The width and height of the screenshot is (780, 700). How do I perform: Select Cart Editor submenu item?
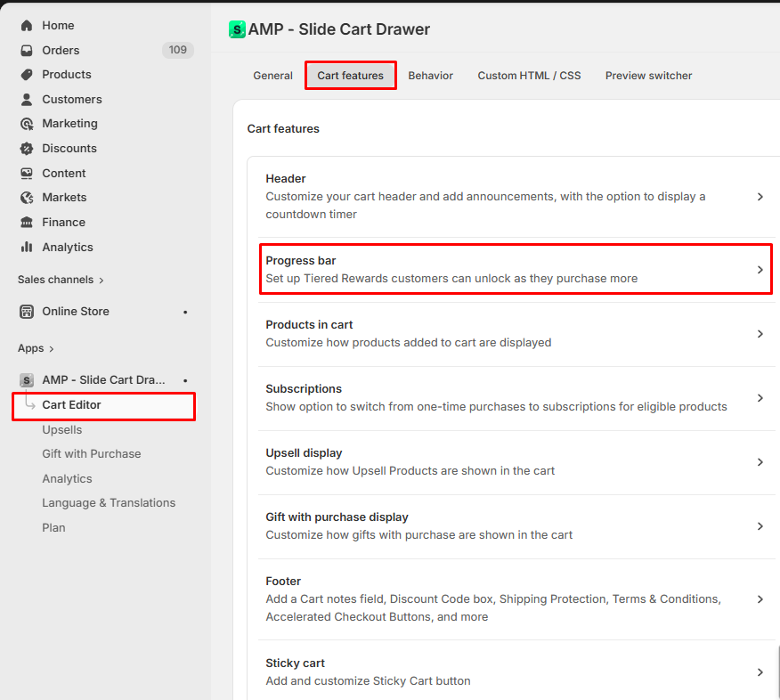tap(104, 405)
